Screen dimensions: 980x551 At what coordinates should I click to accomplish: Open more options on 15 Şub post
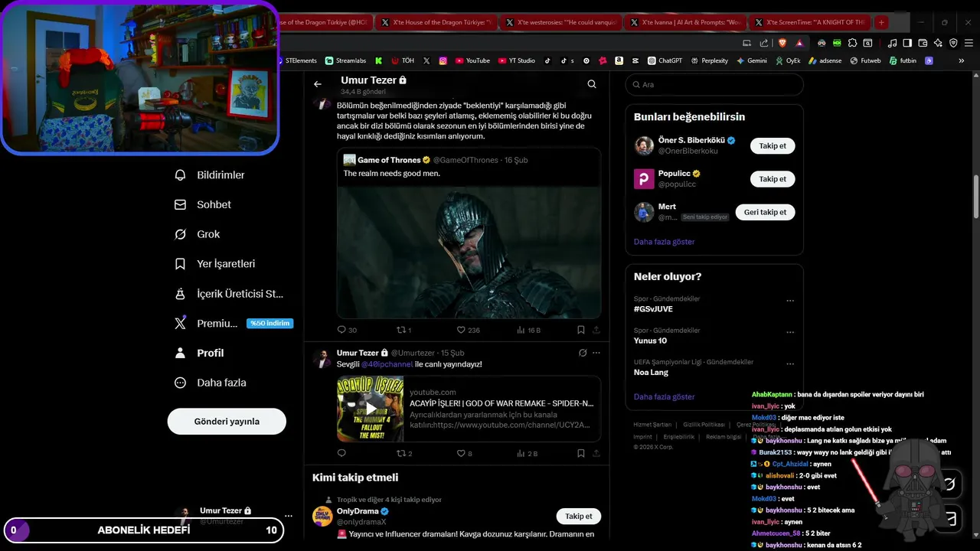(596, 353)
